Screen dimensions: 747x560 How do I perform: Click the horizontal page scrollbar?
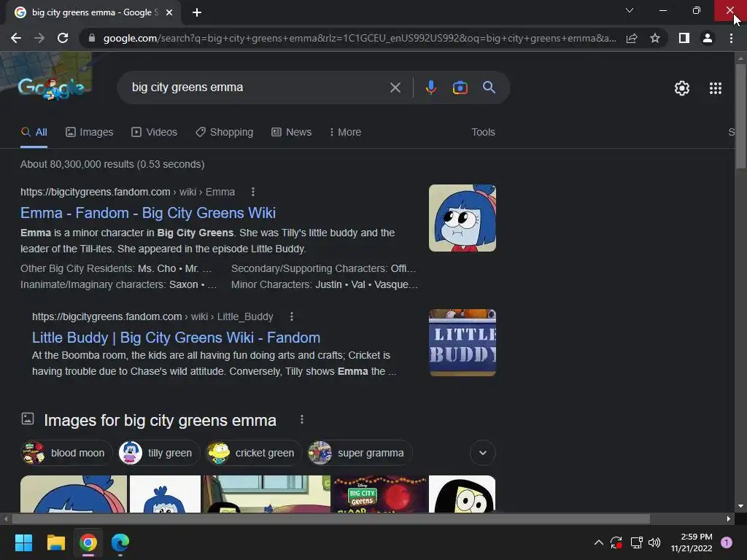point(330,518)
